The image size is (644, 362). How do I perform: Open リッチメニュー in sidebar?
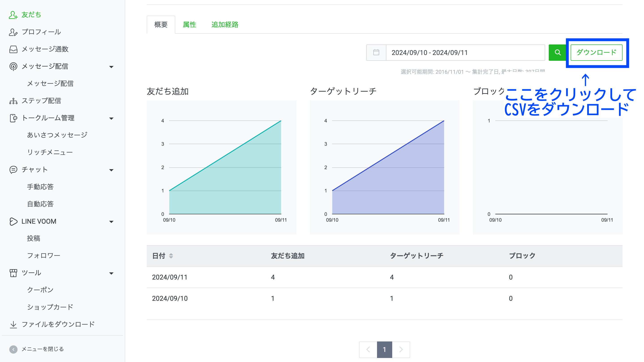(x=50, y=152)
